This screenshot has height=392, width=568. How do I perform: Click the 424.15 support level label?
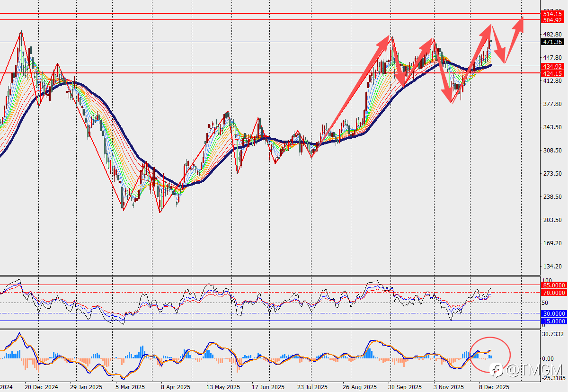(x=553, y=73)
